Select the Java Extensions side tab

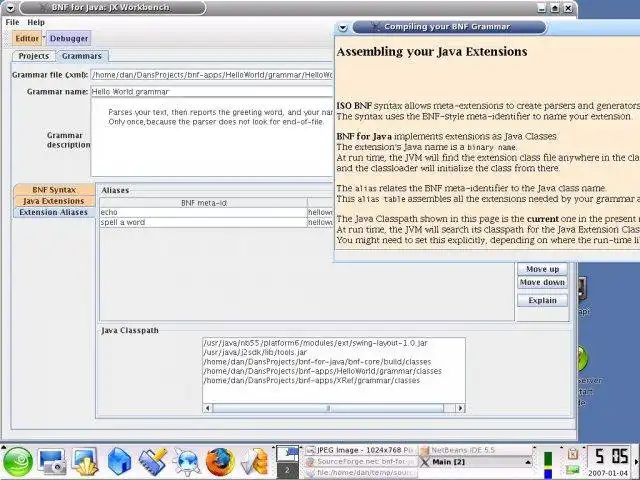pos(54,201)
